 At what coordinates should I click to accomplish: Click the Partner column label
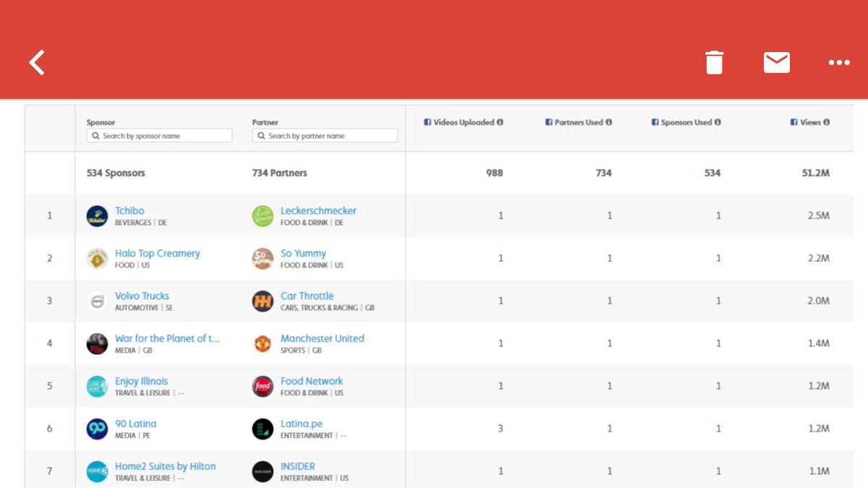(265, 122)
